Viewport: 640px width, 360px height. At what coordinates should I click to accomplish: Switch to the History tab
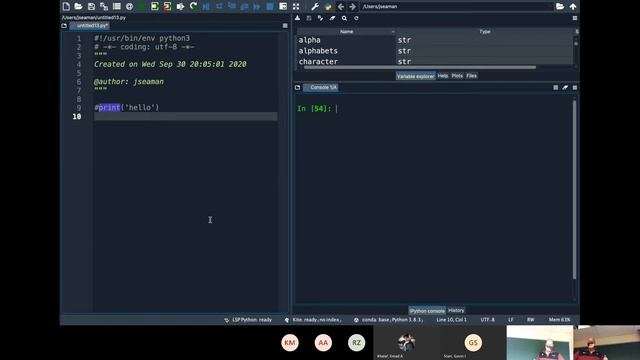tap(456, 311)
